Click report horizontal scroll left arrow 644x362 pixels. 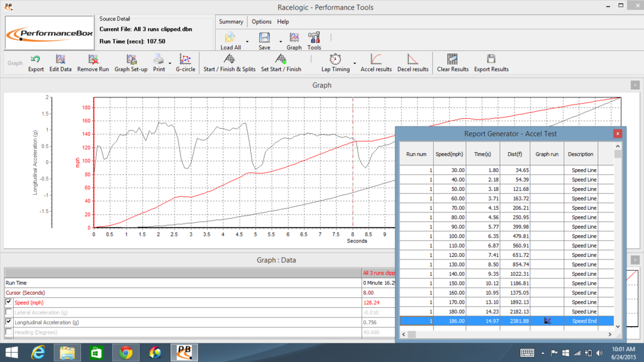pyautogui.click(x=404, y=334)
